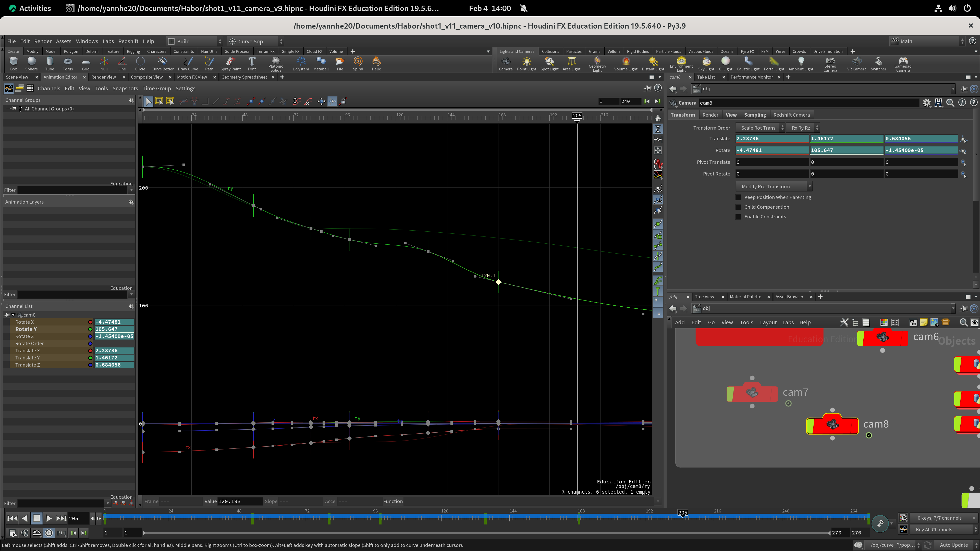
Task: Toggle the Rotate Y channel green dot
Action: 90,329
